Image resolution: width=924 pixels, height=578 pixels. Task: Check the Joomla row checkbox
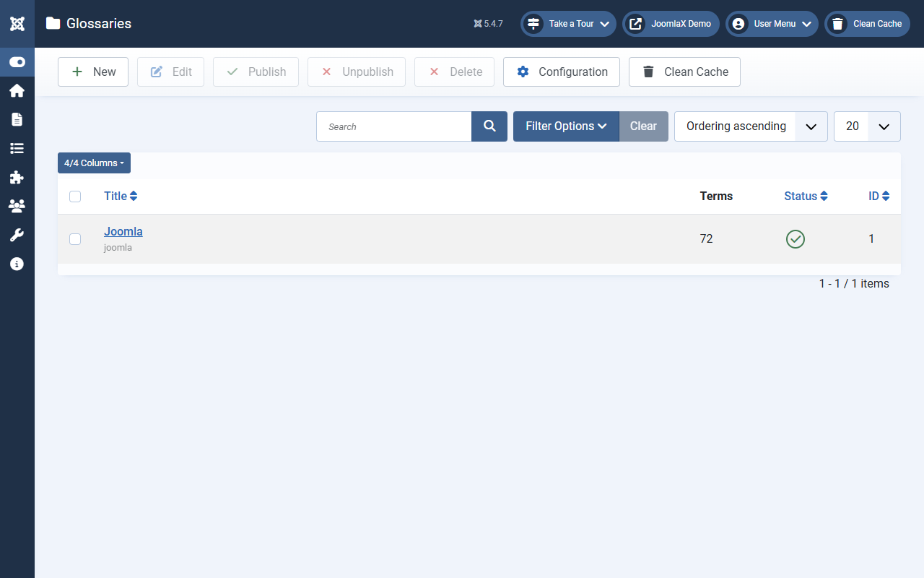(x=75, y=239)
